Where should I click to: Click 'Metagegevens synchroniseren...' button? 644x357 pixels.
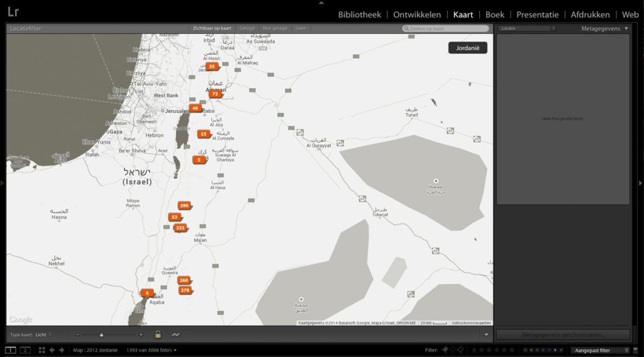click(x=562, y=334)
